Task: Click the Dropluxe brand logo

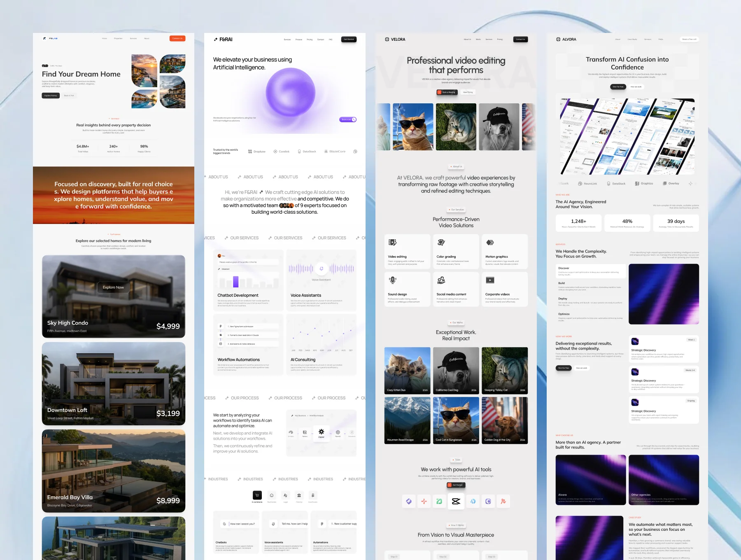Action: (257, 152)
